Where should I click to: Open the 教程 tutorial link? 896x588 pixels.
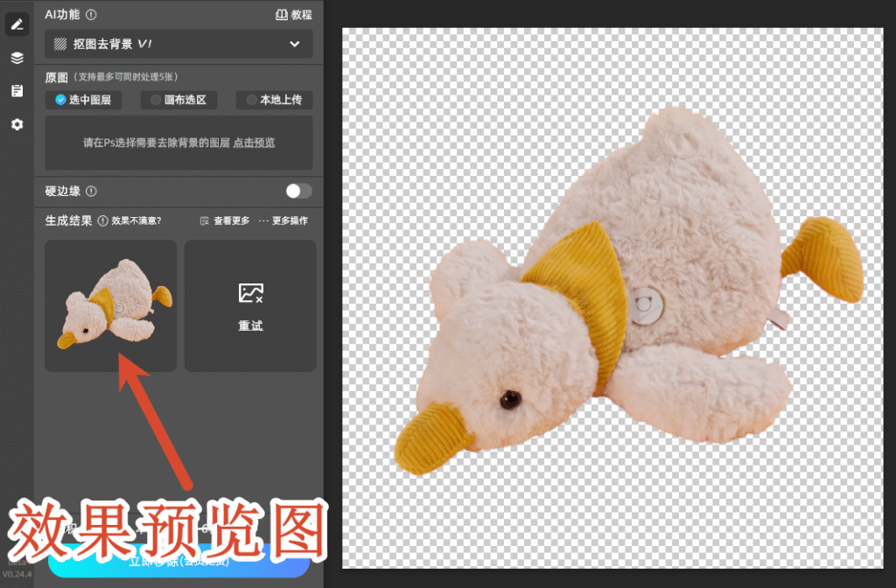point(294,15)
